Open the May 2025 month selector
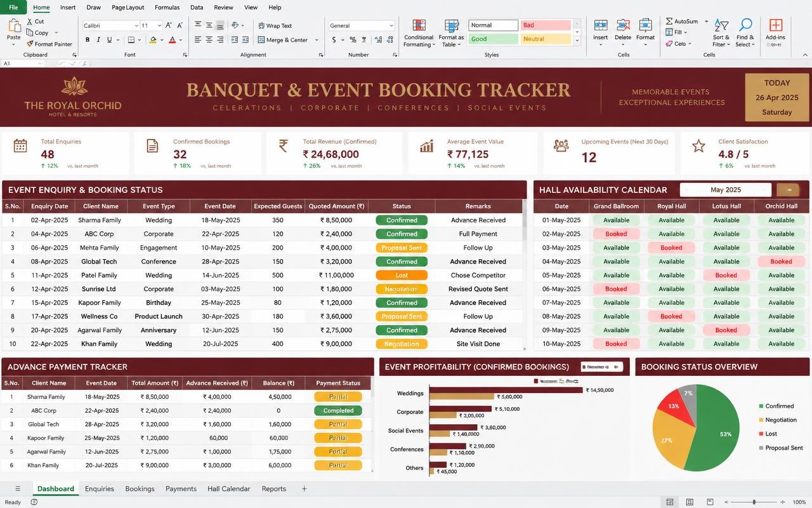The image size is (812, 508). pos(726,190)
